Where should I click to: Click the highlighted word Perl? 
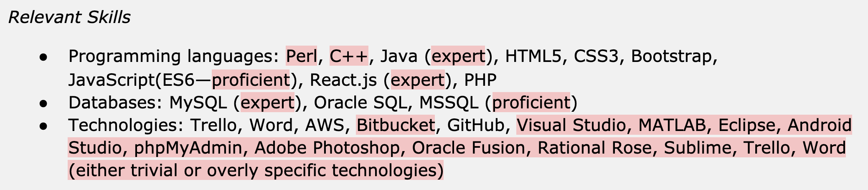click(301, 56)
